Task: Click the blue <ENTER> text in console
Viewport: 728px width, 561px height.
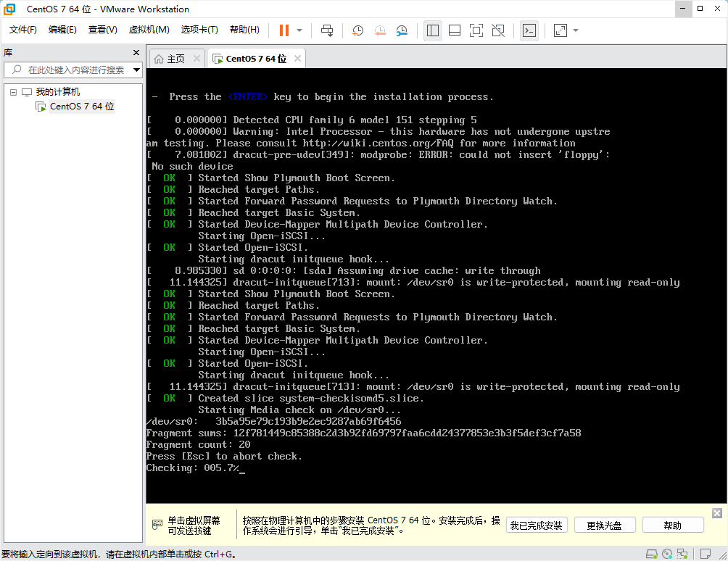Action: pyautogui.click(x=247, y=96)
